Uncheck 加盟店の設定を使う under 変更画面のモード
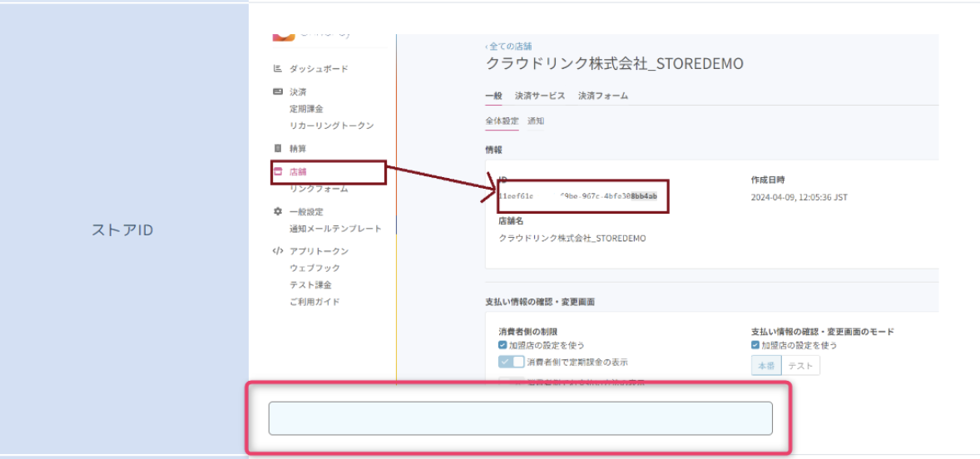The image size is (980, 459). click(755, 345)
